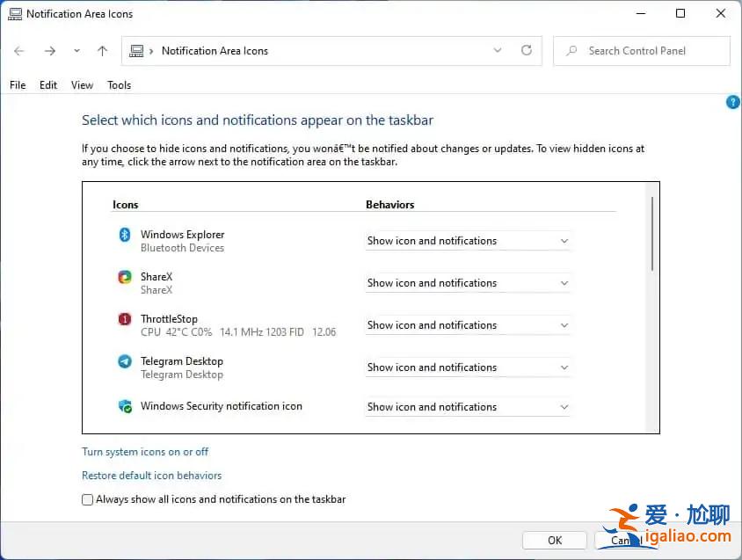Click Turn system icons on or off

(145, 452)
